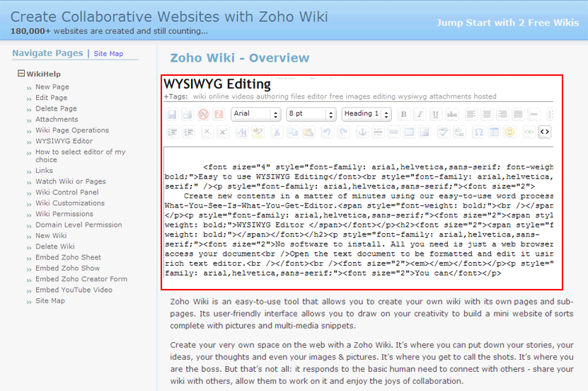
Task: Open the font color tool
Action: pos(242,132)
